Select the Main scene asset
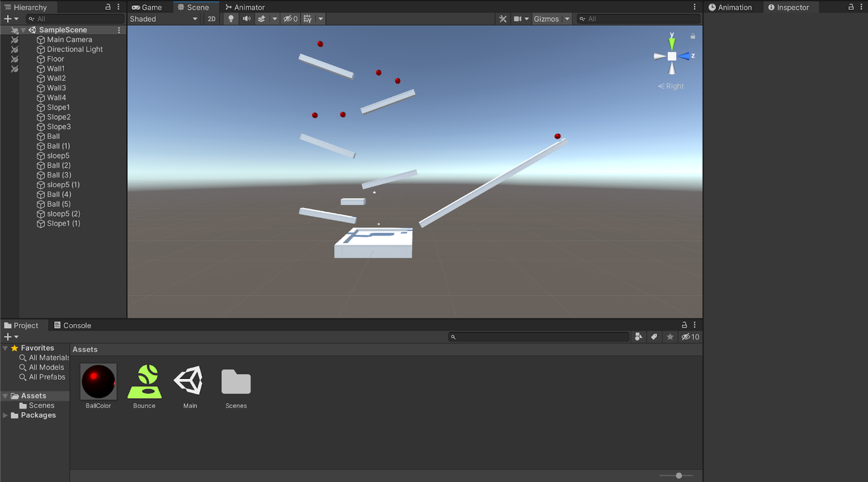 [x=190, y=387]
